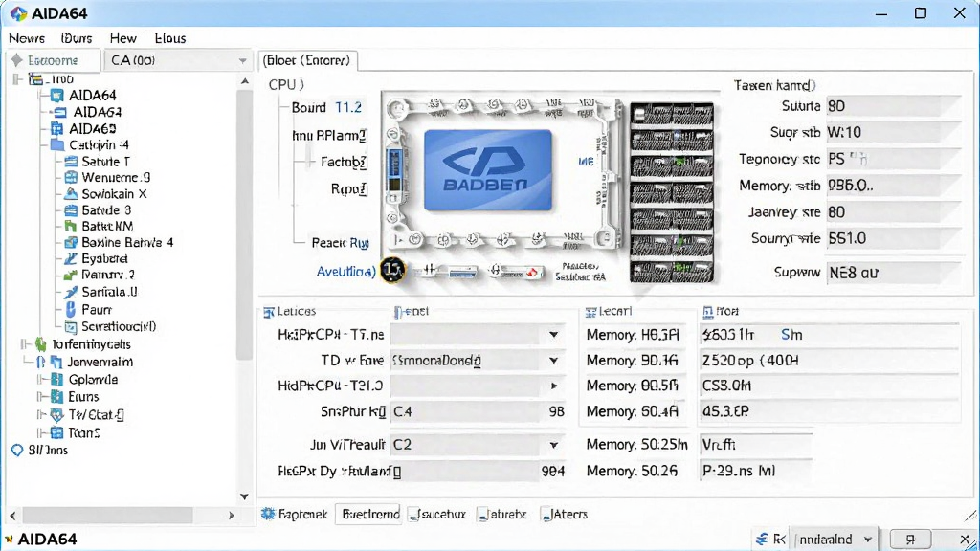Expand the Eluns tree node
This screenshot has width=980, height=551.
coord(40,397)
